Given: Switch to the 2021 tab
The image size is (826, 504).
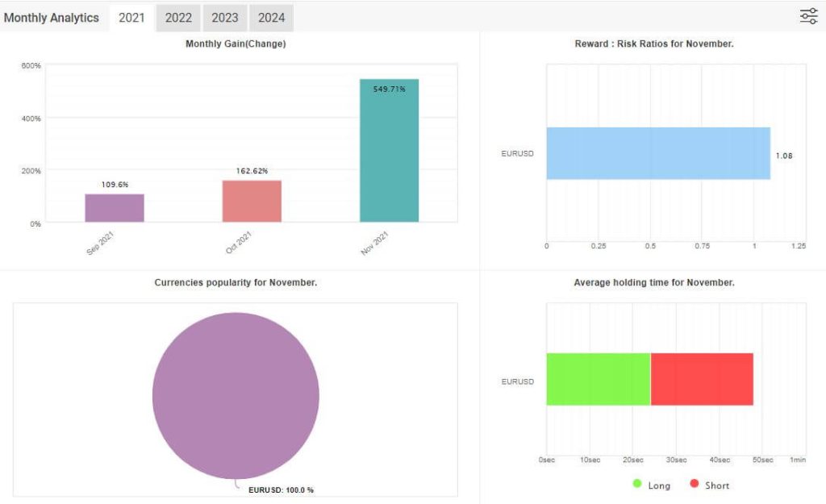Looking at the screenshot, I should [131, 18].
